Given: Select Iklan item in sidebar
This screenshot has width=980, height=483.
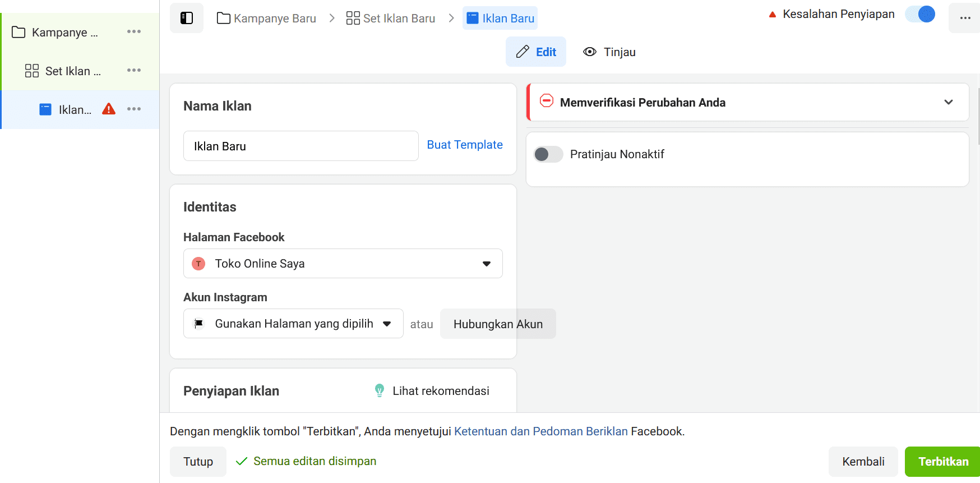Looking at the screenshot, I should coord(75,110).
